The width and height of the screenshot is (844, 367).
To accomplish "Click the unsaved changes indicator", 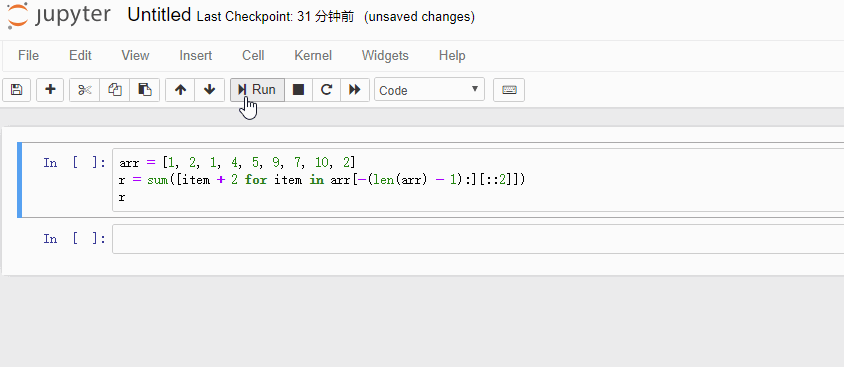I will click(419, 17).
